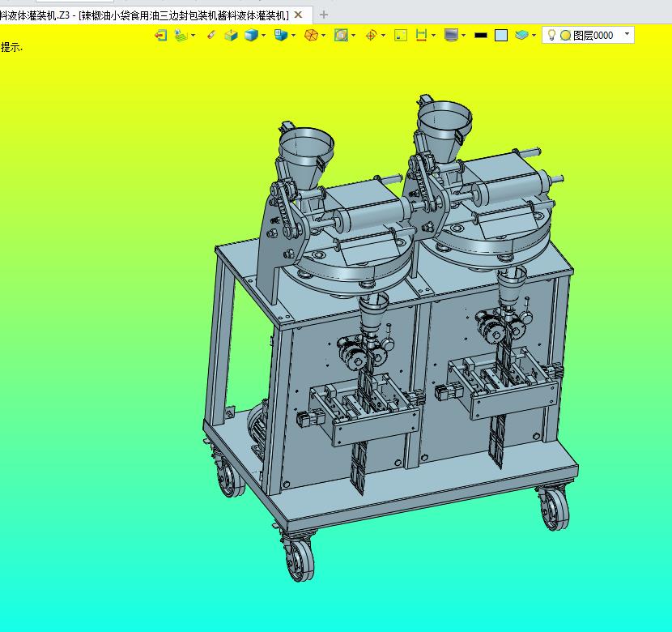Click the dimension measure icon

[422, 35]
